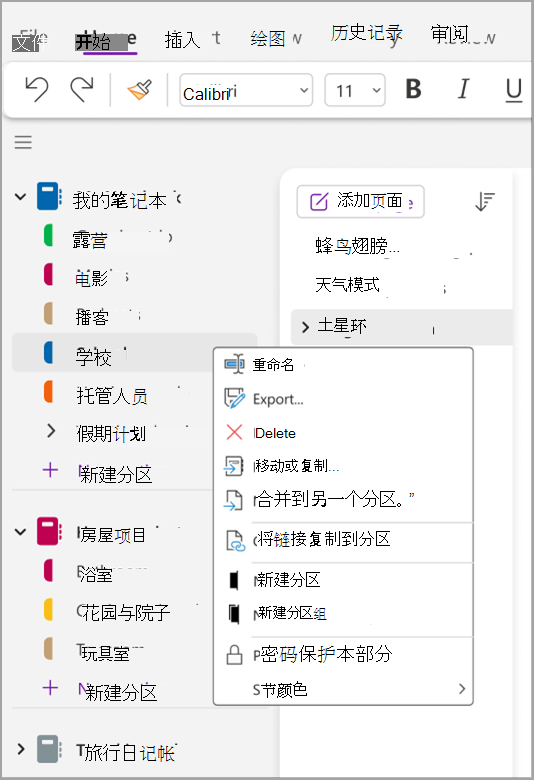The height and width of the screenshot is (780, 534).
Task: Toggle Underline formatting
Action: pos(514,91)
